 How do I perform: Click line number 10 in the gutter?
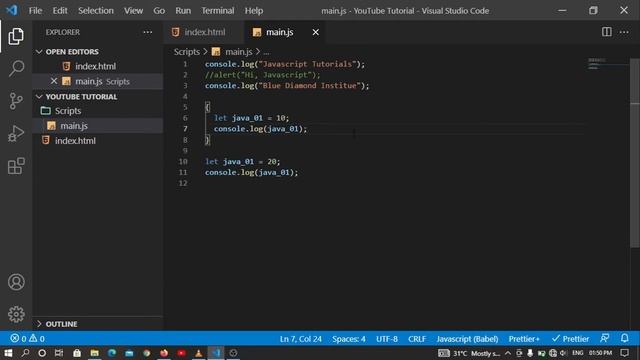(183, 162)
